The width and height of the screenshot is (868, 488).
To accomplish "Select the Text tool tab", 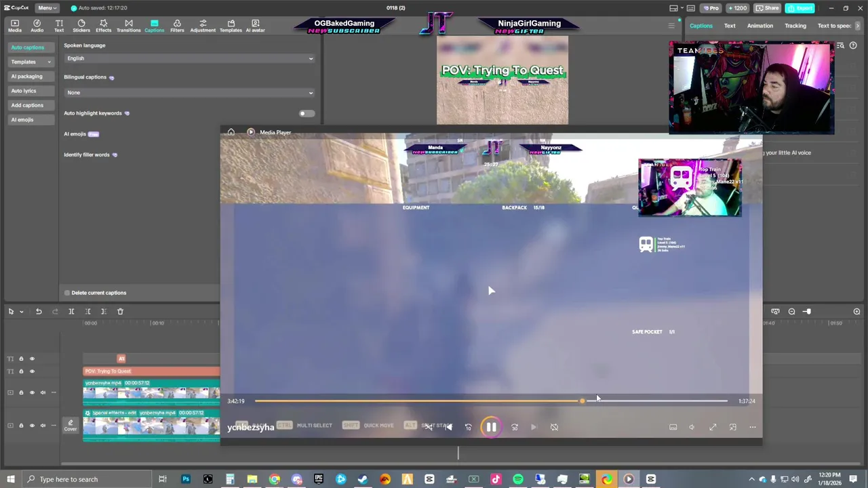I will coord(59,26).
